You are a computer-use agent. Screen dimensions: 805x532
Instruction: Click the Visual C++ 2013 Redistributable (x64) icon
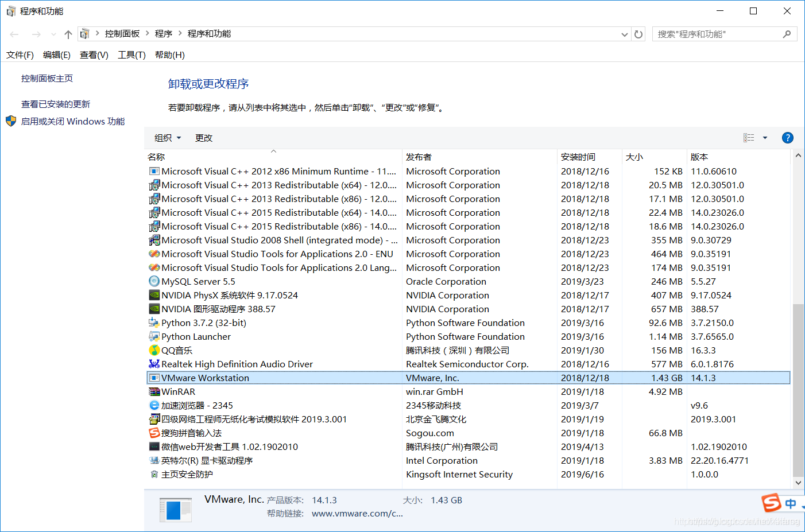[154, 185]
